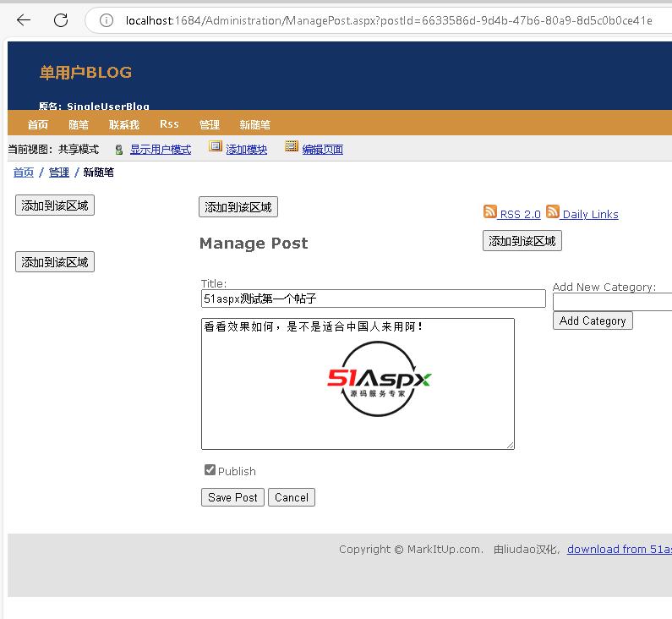Open 首页 in the orange nav bar
Image resolution: width=672 pixels, height=619 pixels.
(x=38, y=125)
